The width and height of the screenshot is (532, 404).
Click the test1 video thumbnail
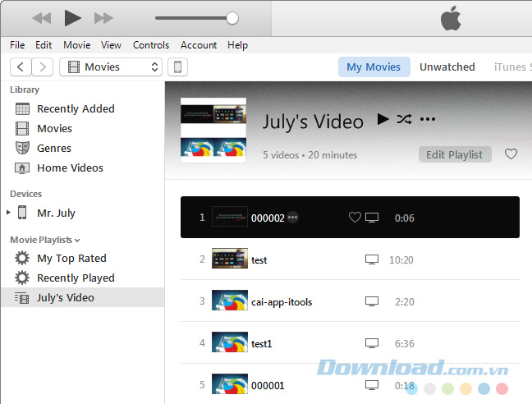pos(230,342)
